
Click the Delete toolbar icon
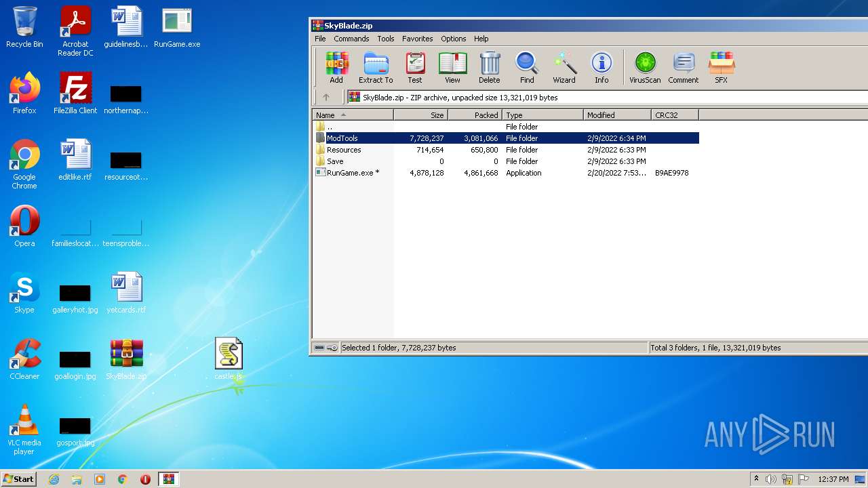tap(490, 68)
